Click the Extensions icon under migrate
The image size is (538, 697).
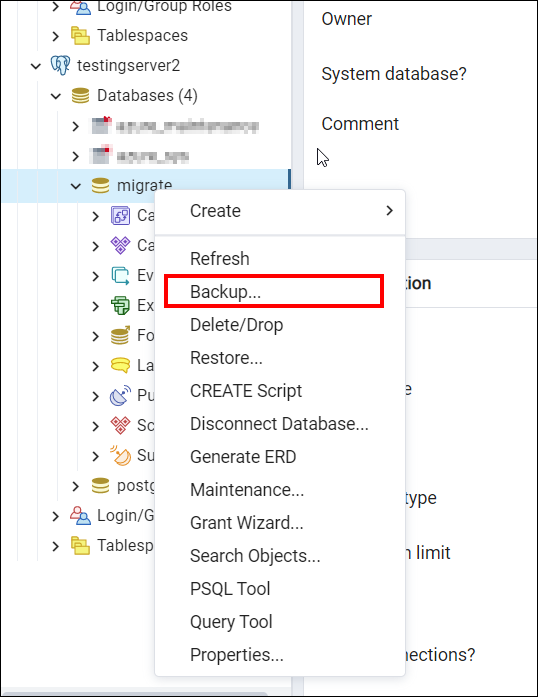pyautogui.click(x=120, y=305)
